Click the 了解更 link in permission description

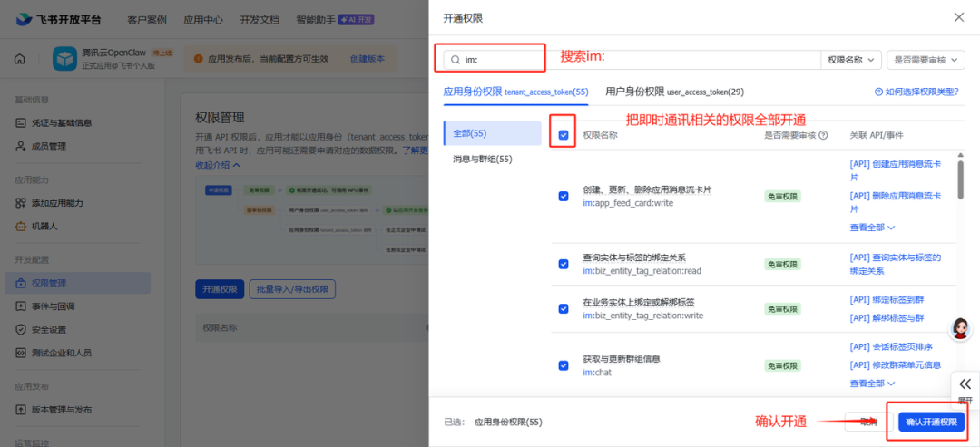pyautogui.click(x=415, y=150)
